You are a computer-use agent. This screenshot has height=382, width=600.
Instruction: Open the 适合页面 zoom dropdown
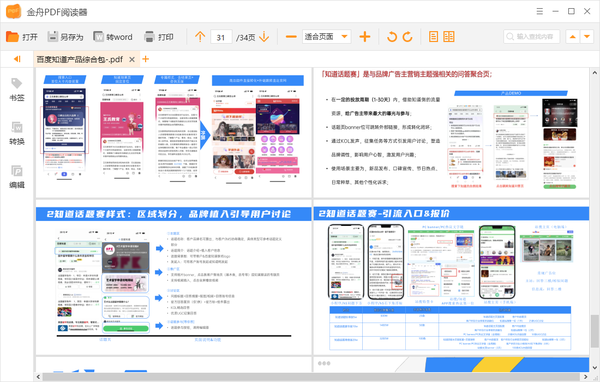326,37
